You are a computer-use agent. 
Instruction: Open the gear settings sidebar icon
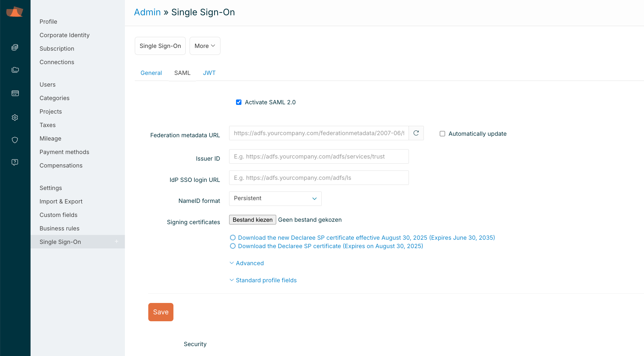click(15, 117)
